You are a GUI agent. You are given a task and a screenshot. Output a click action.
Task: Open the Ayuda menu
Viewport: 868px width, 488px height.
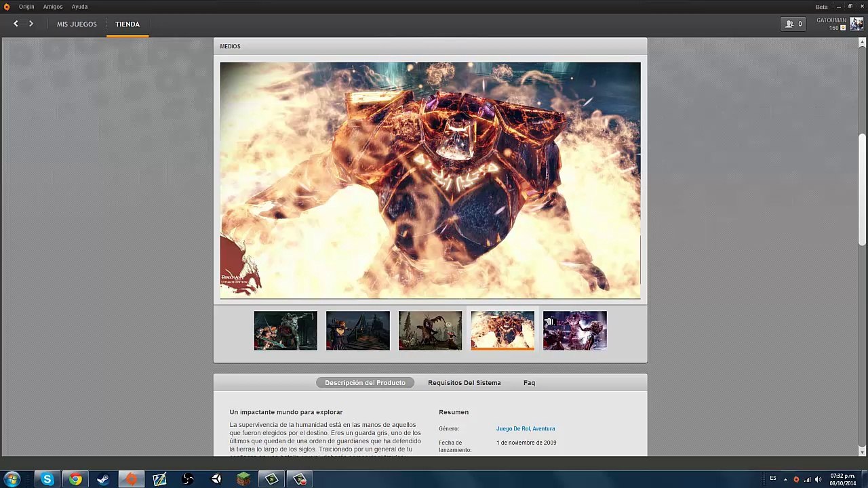click(x=79, y=7)
